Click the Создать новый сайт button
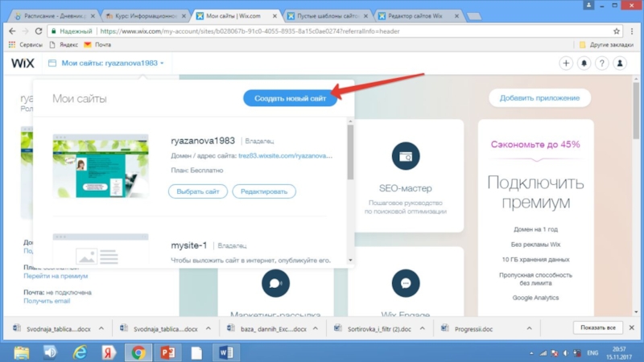 [x=290, y=97]
